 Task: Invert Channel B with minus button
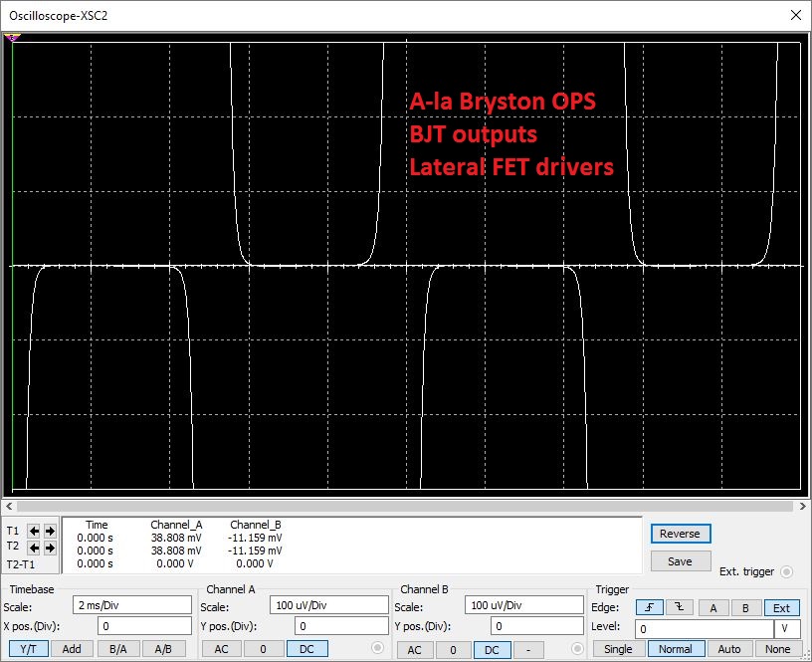pos(528,650)
